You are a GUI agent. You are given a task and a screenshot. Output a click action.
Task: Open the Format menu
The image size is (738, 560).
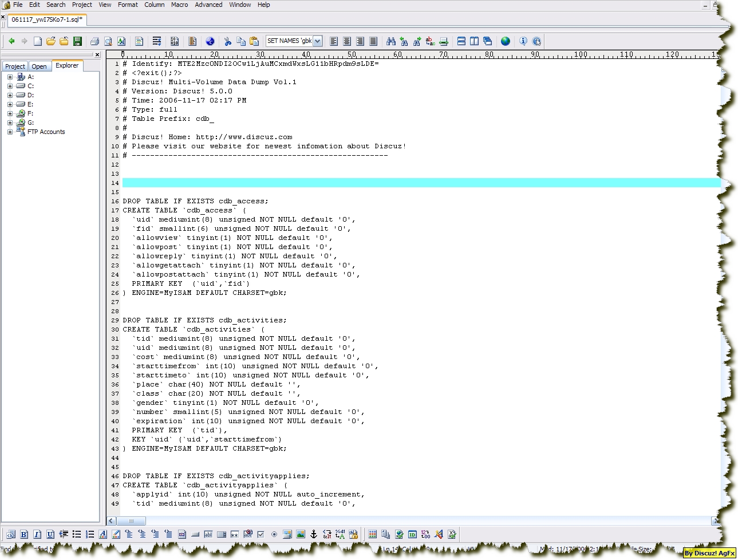point(128,5)
